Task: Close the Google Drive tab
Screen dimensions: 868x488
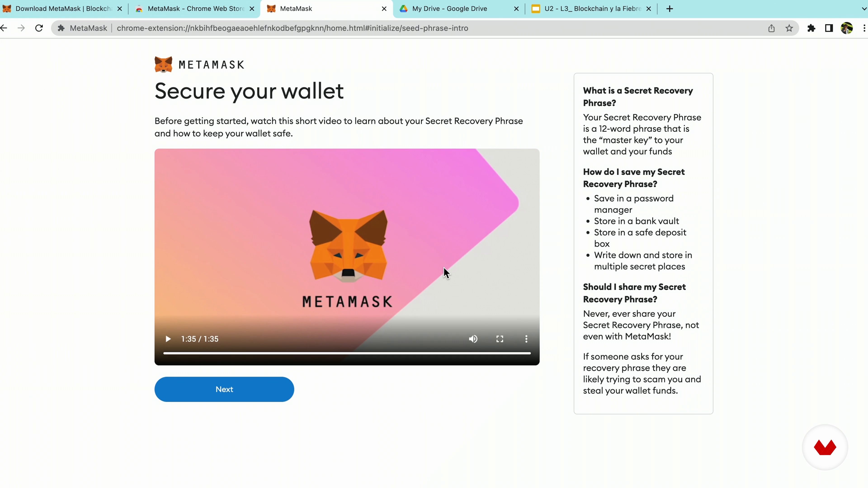Action: (x=516, y=9)
